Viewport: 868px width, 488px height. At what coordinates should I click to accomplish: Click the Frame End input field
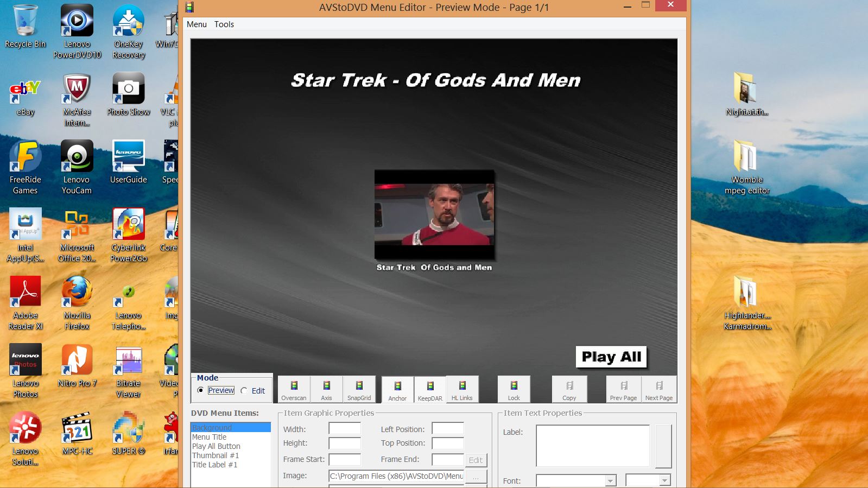pos(448,459)
